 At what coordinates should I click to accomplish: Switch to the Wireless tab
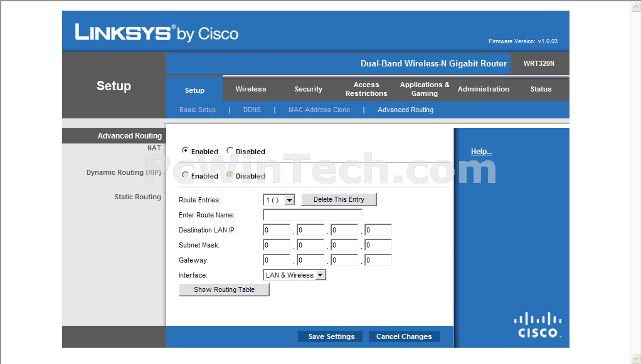[251, 89]
